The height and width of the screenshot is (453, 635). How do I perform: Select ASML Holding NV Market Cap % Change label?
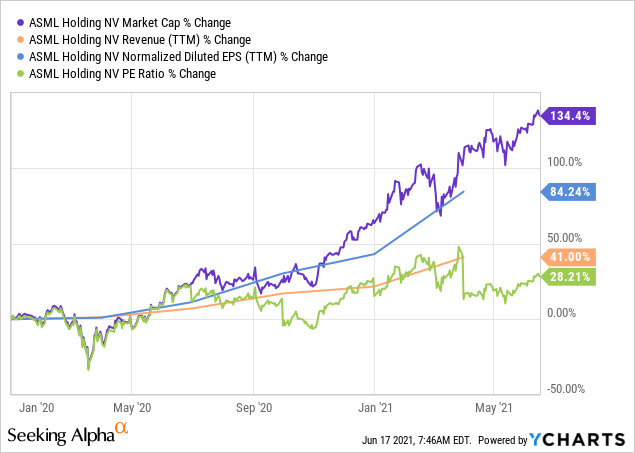click(130, 23)
